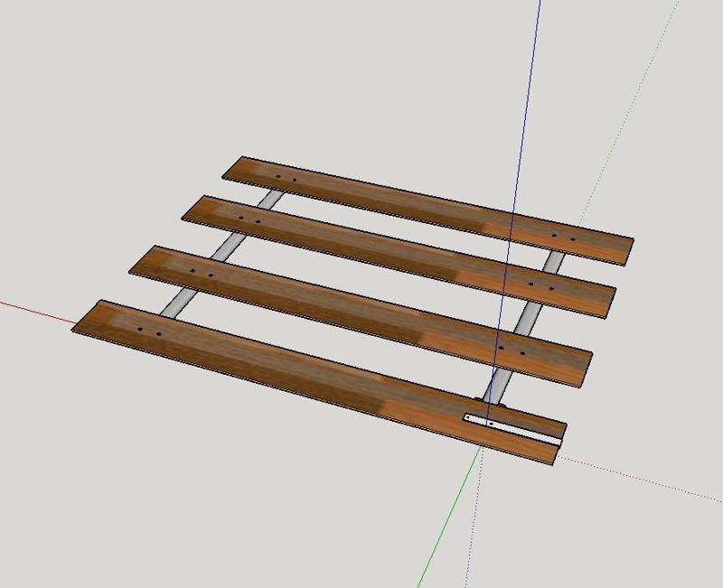Select the third wooden slat from the back
Screen dimensions: 723x588
coord(361,315)
